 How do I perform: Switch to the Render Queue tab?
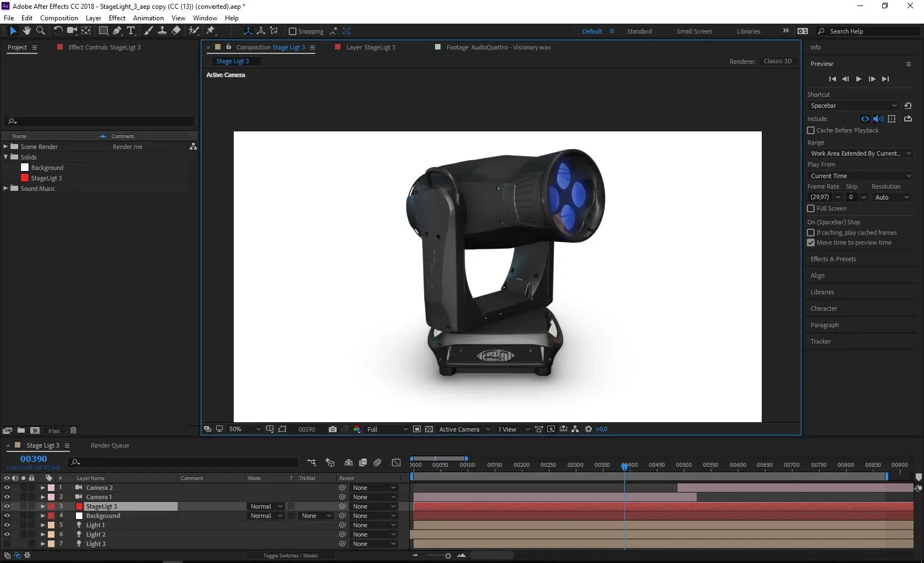click(110, 445)
